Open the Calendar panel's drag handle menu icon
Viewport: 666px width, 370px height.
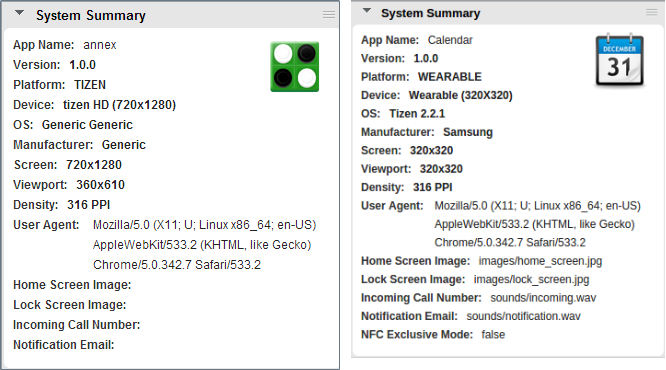652,12
